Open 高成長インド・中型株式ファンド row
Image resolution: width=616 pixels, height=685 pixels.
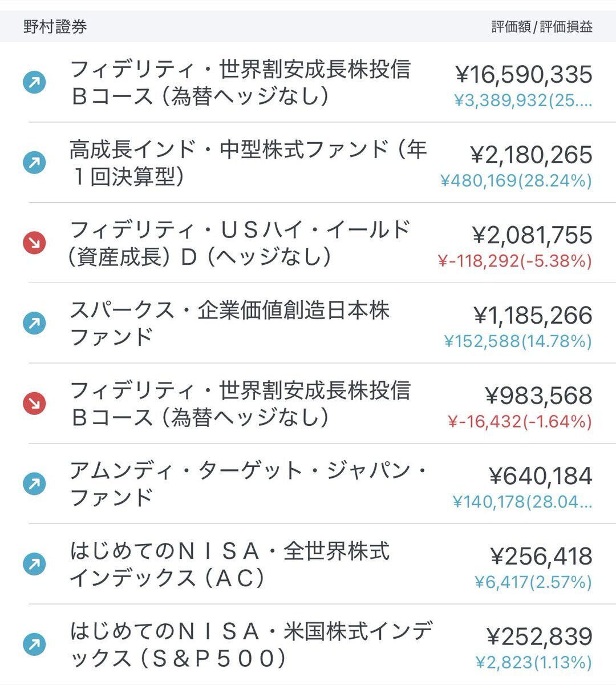click(308, 163)
